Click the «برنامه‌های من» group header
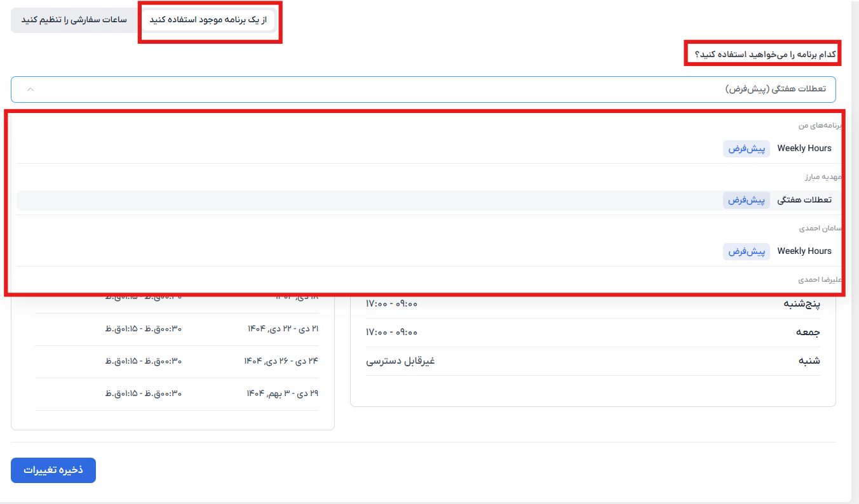This screenshot has height=504, width=859. (x=820, y=126)
